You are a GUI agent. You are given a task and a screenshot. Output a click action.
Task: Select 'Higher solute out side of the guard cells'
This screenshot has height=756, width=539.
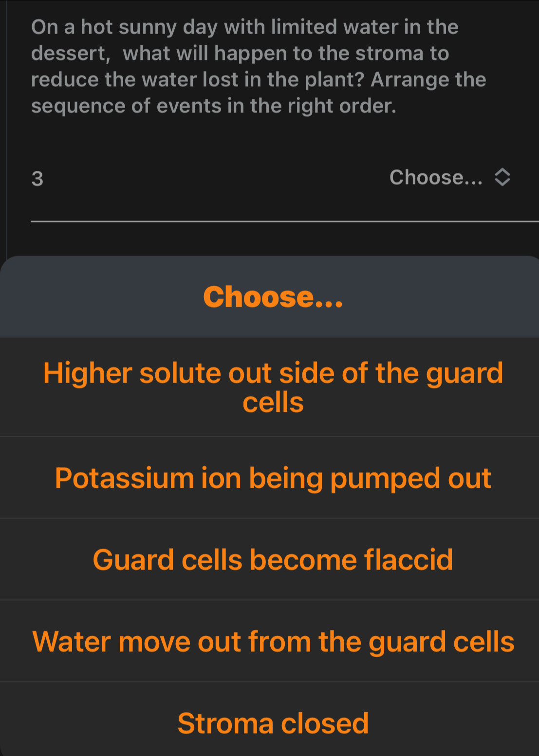click(273, 387)
